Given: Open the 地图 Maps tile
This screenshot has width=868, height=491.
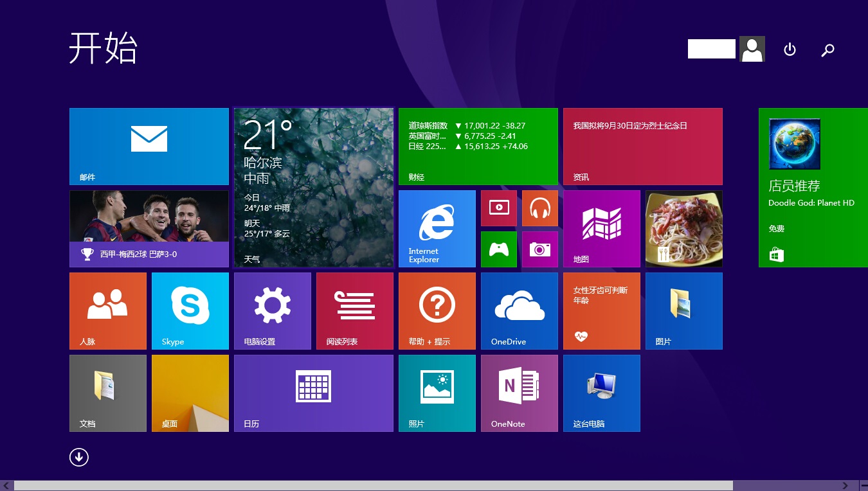Looking at the screenshot, I should [x=602, y=229].
